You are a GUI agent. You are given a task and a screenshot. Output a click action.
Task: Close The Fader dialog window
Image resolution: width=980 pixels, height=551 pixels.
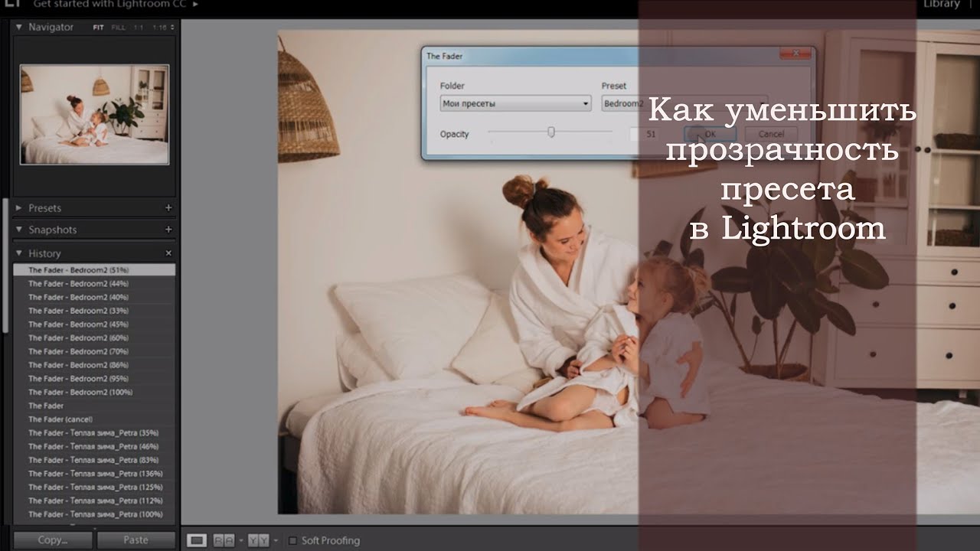pyautogui.click(x=795, y=54)
